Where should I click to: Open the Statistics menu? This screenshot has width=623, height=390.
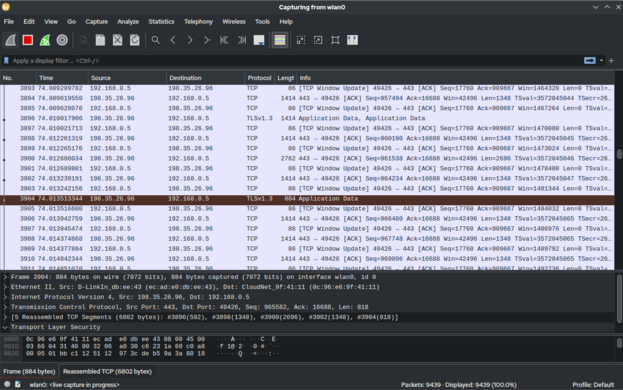161,21
